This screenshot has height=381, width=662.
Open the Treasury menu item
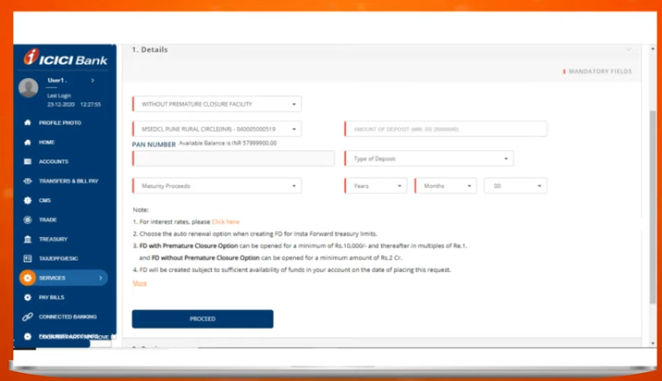coord(53,239)
